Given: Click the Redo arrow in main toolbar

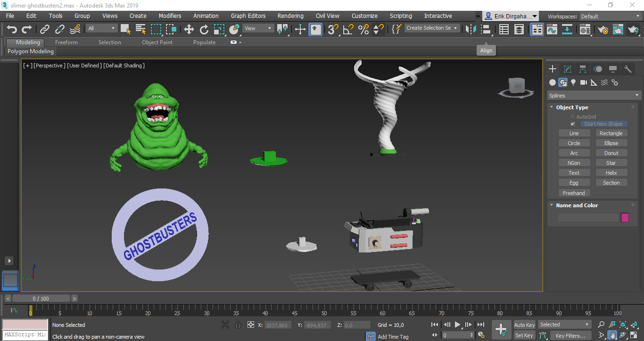Looking at the screenshot, I should [27, 29].
